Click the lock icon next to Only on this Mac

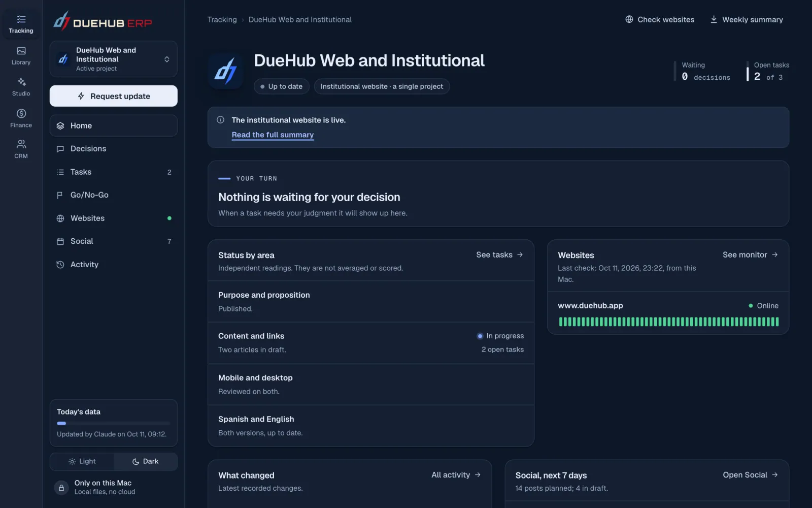coord(61,488)
